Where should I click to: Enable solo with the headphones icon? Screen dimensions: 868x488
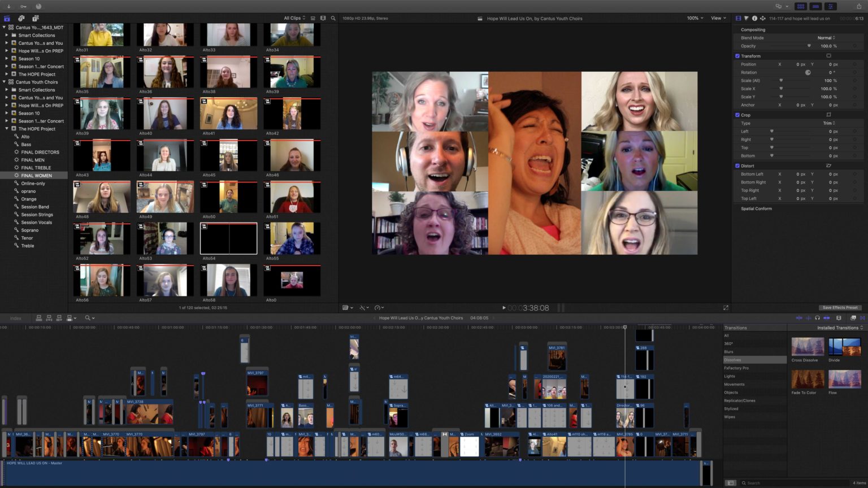[x=817, y=318]
